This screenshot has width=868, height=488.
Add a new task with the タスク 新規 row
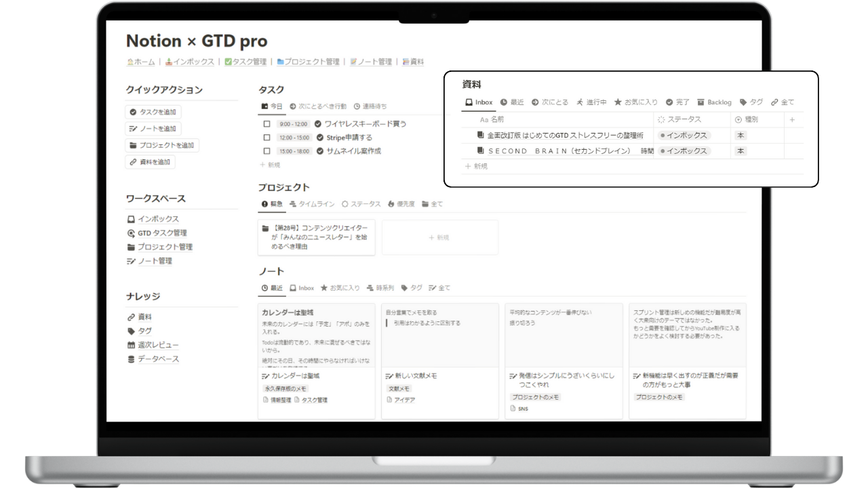(270, 165)
